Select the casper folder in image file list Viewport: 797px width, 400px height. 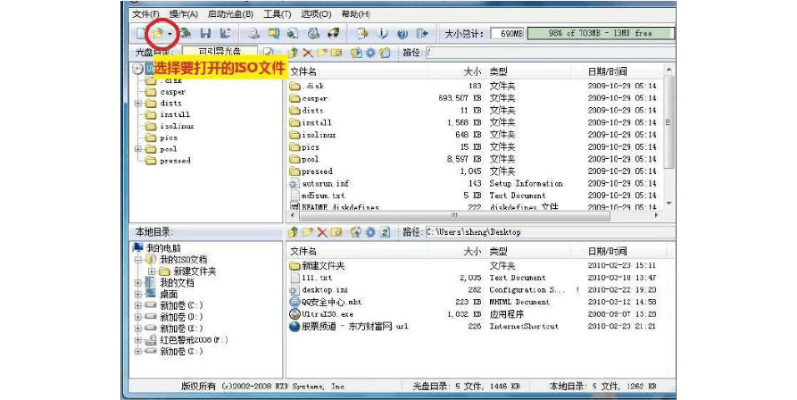(x=315, y=98)
